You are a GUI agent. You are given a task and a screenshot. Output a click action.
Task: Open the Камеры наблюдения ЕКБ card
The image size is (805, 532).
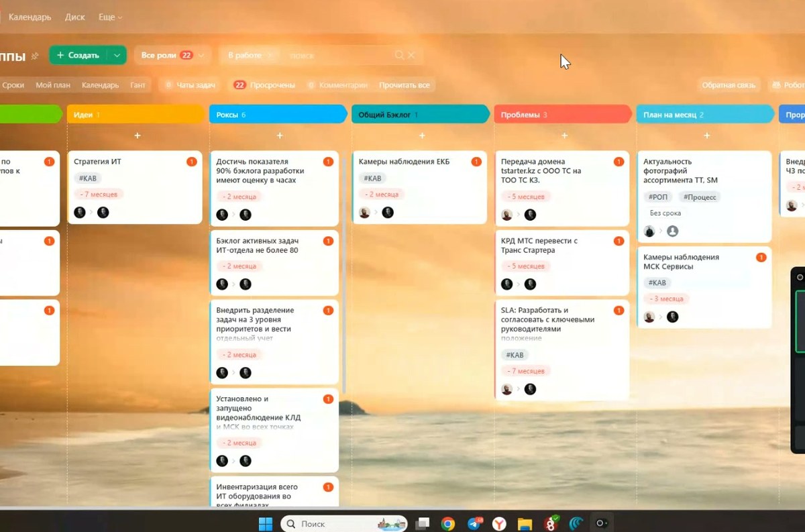(x=419, y=187)
